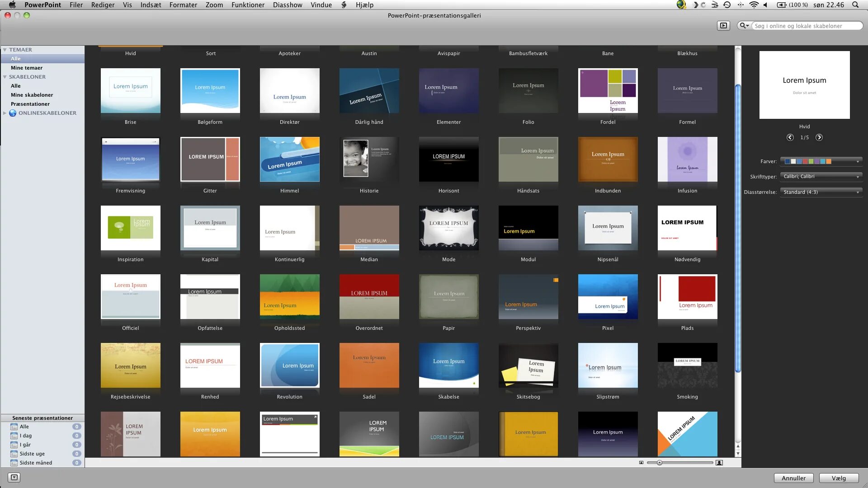Select the Revolution theme thumbnail
The height and width of the screenshot is (488, 868).
(x=290, y=365)
